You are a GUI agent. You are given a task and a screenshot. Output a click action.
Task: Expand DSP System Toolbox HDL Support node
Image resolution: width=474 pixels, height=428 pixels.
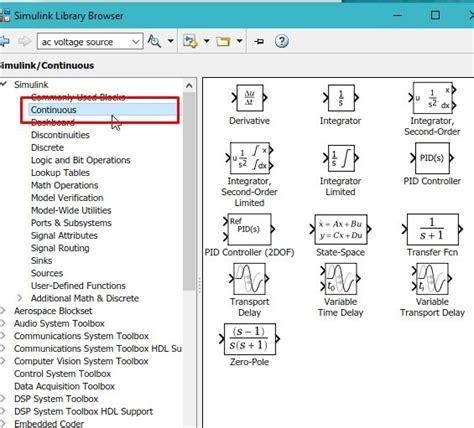click(x=3, y=411)
